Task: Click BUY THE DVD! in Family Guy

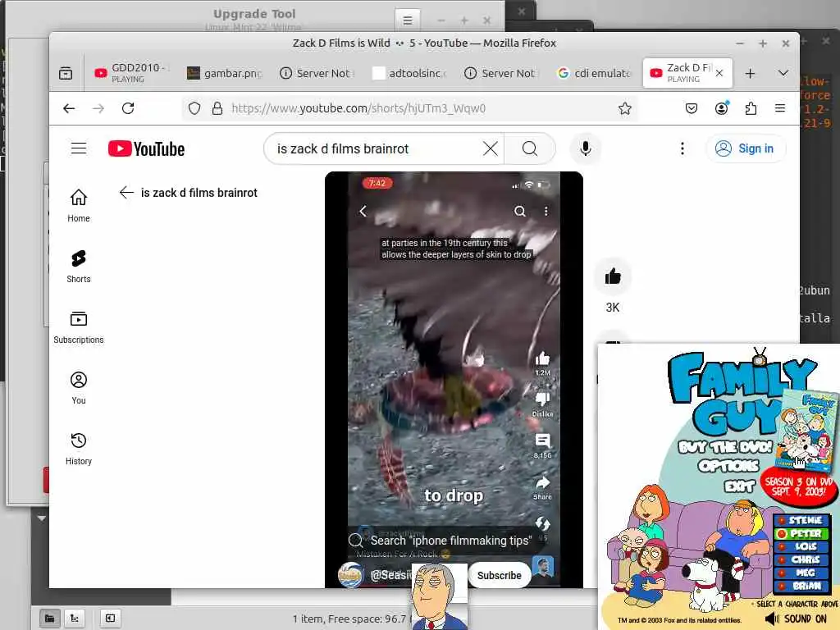Action: tap(725, 446)
